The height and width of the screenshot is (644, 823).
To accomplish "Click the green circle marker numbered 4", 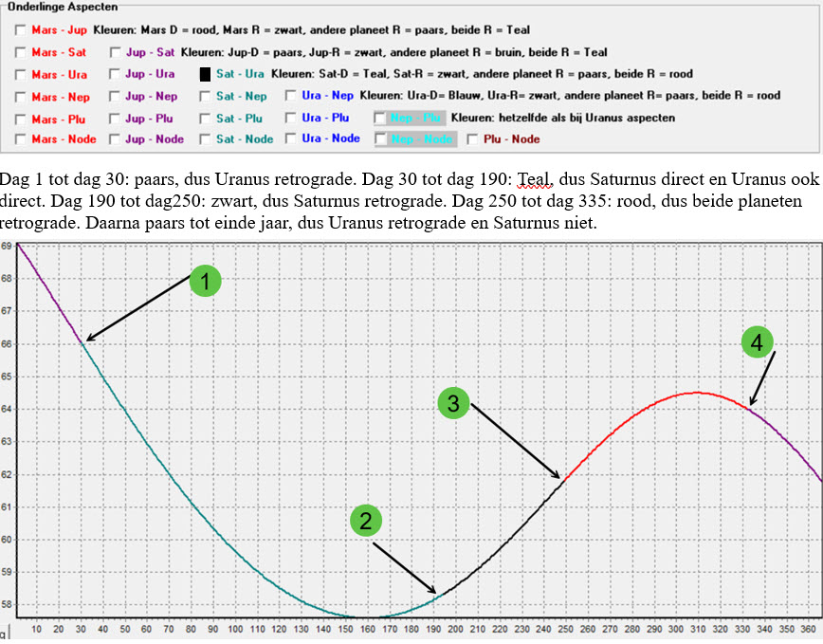I will (757, 341).
